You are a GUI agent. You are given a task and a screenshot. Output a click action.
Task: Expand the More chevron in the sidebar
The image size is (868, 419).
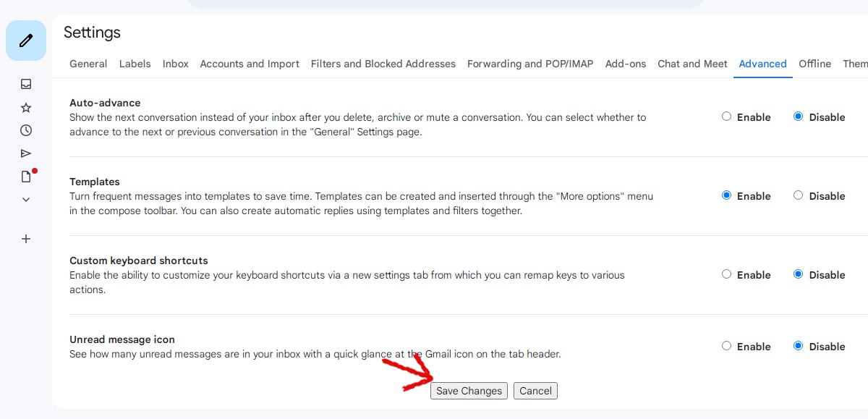(x=26, y=200)
